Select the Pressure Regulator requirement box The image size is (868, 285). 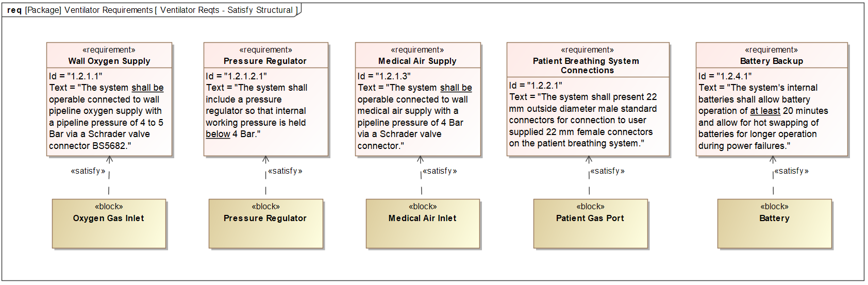tap(266, 99)
